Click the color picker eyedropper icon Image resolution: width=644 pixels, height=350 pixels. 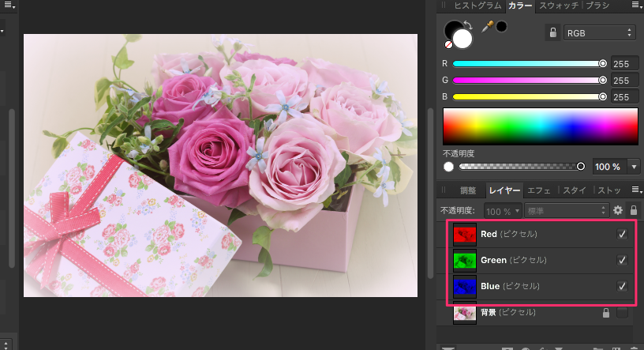488,27
